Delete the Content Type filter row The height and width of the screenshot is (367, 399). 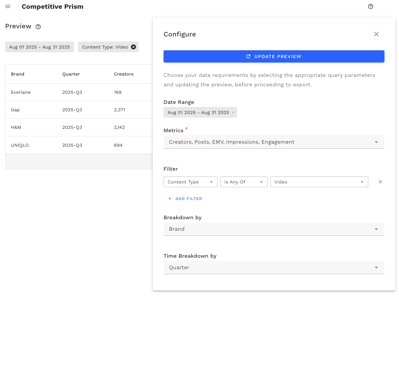380,182
